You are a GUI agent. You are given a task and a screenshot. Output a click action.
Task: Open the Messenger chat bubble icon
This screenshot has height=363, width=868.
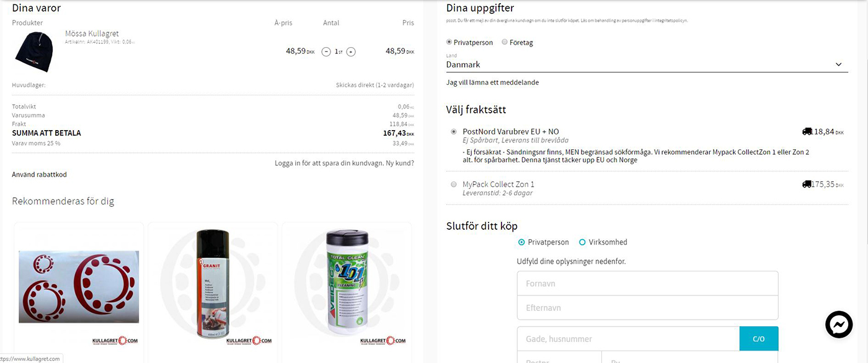click(839, 325)
